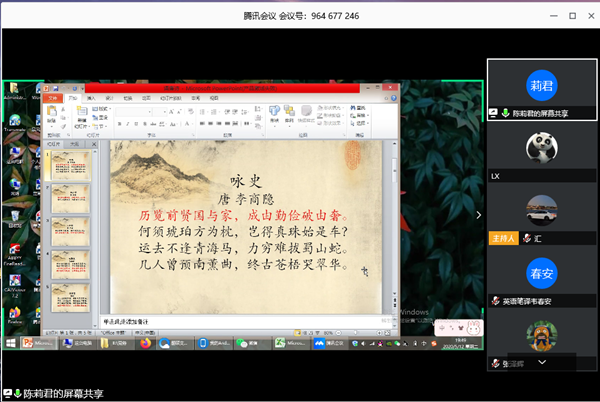Image resolution: width=600 pixels, height=402 pixels.
Task: Toggle Center alignment paragraph button
Action: point(210,123)
